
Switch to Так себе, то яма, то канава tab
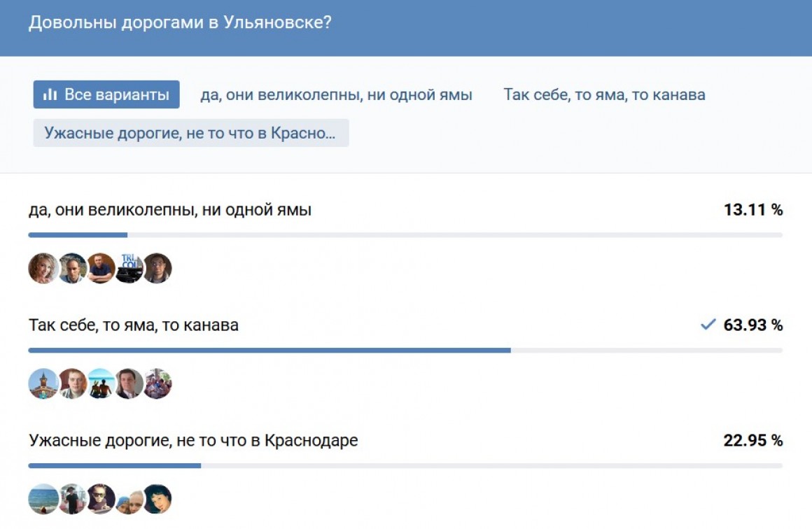click(x=604, y=94)
